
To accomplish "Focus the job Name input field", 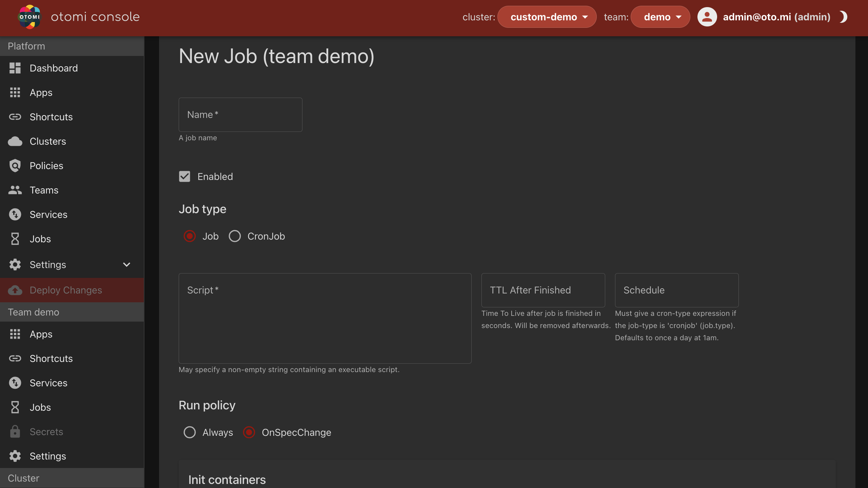I will click(x=240, y=115).
